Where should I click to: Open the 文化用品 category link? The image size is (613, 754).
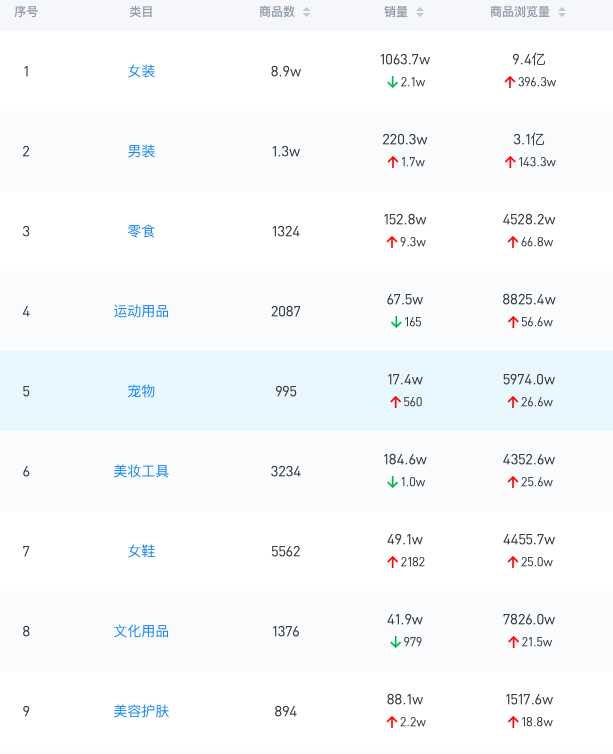click(141, 631)
